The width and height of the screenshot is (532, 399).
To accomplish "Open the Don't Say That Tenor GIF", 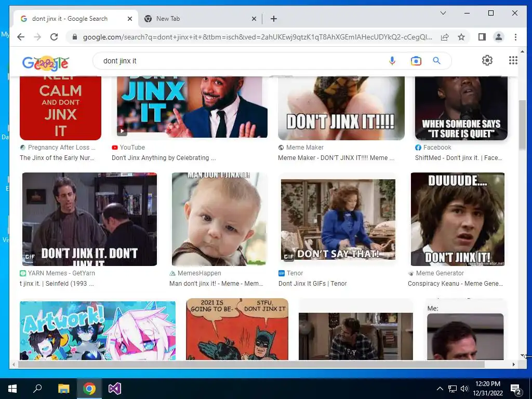I will (x=338, y=220).
